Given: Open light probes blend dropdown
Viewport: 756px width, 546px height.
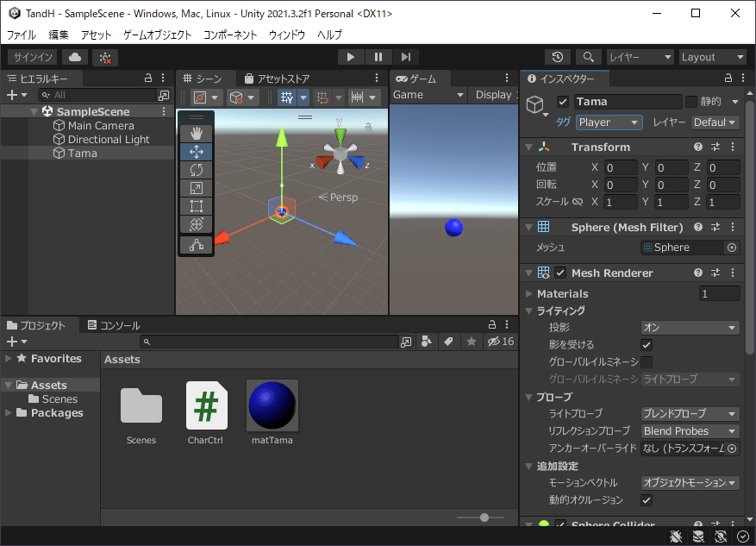Looking at the screenshot, I should [690, 414].
